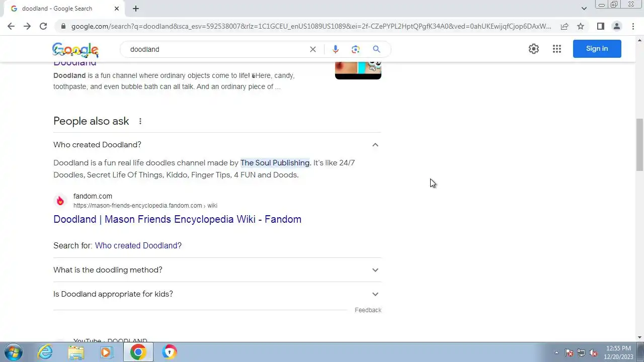Open Google quick settings gear
Screen dimensions: 644x362
(534, 49)
